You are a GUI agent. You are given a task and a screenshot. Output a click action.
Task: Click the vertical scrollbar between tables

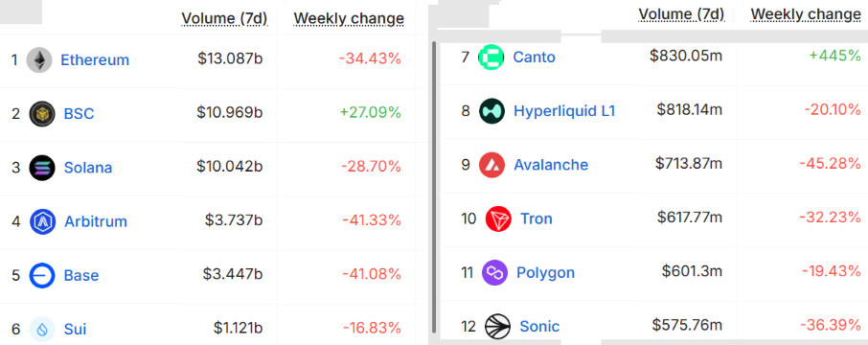click(x=434, y=186)
